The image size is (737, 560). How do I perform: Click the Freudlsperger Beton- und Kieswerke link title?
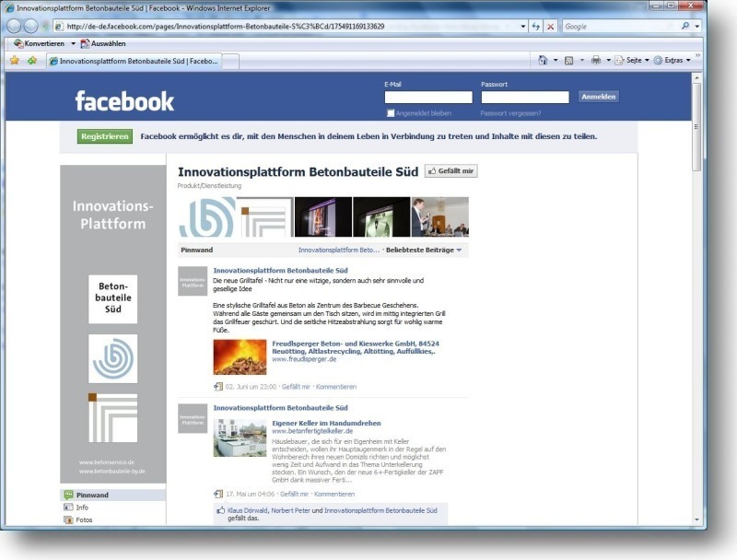356,347
